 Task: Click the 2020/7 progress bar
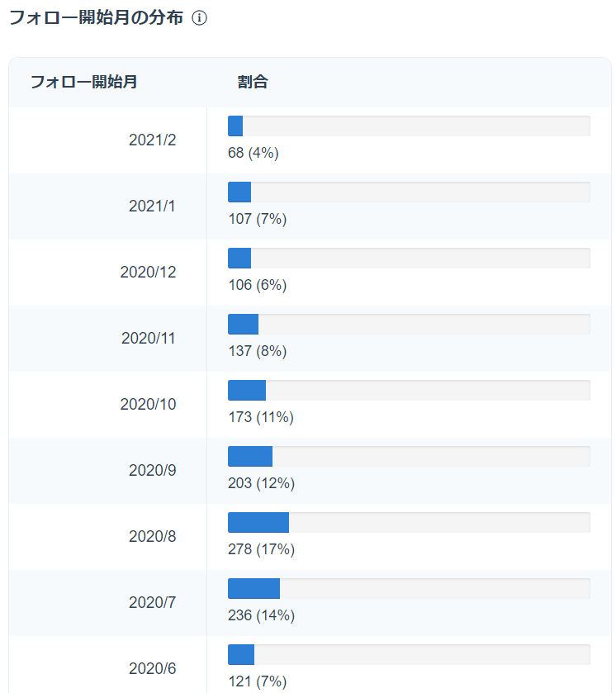pyautogui.click(x=409, y=589)
